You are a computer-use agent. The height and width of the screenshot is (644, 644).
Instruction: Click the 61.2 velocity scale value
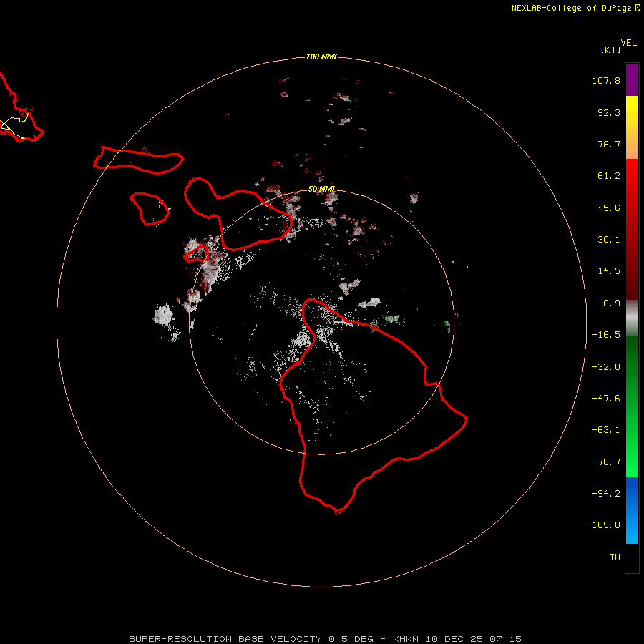[609, 176]
